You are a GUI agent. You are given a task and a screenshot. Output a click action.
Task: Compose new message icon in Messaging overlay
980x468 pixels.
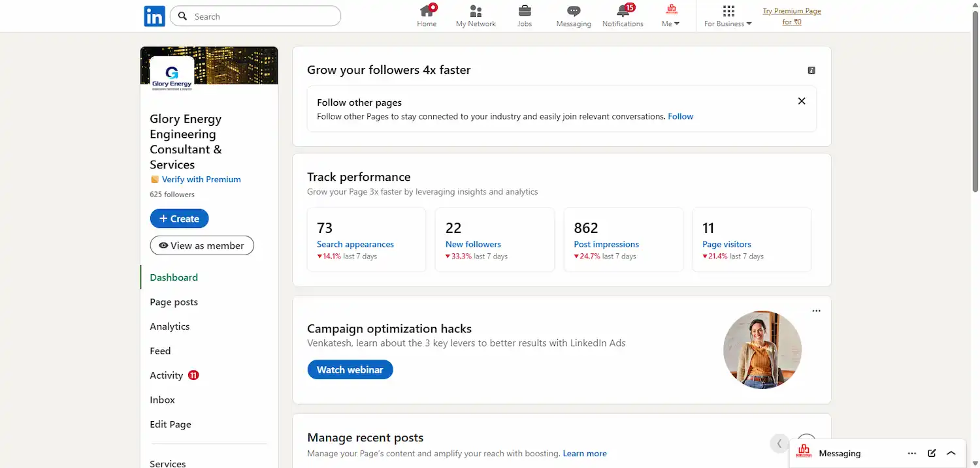tap(932, 453)
